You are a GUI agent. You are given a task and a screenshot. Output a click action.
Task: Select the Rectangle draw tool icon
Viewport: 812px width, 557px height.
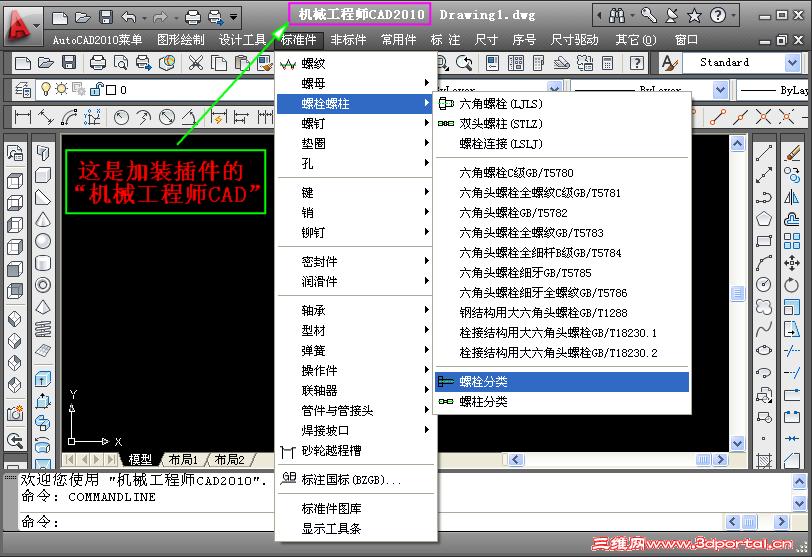coord(764,241)
